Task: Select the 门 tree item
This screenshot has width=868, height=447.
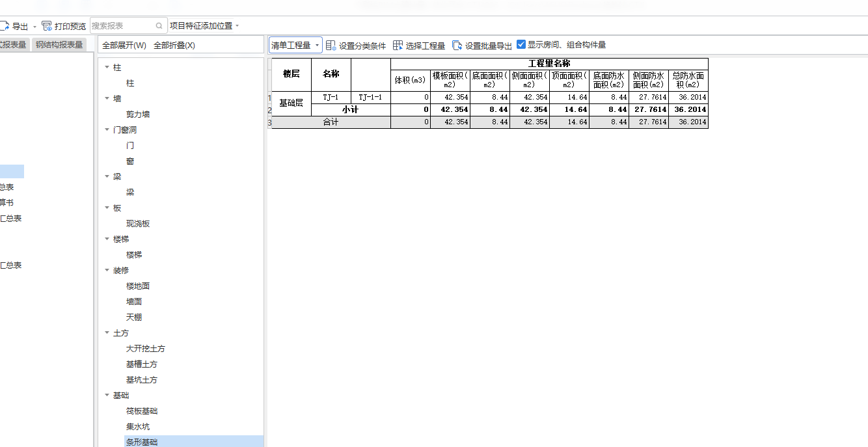Action: pyautogui.click(x=130, y=146)
